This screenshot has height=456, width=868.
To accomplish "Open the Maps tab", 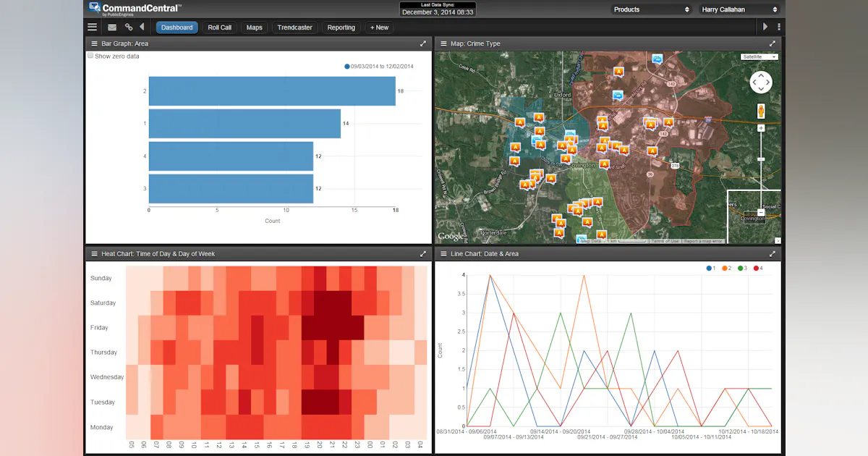I will tap(255, 28).
